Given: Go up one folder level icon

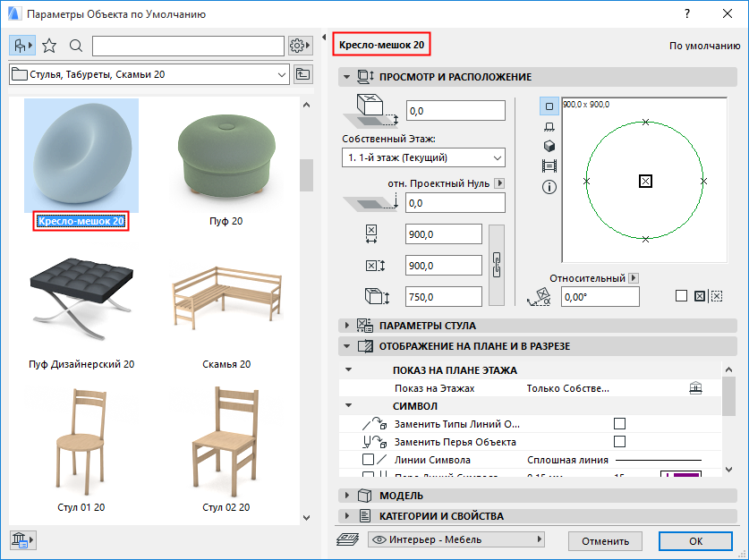Looking at the screenshot, I should coord(302,74).
